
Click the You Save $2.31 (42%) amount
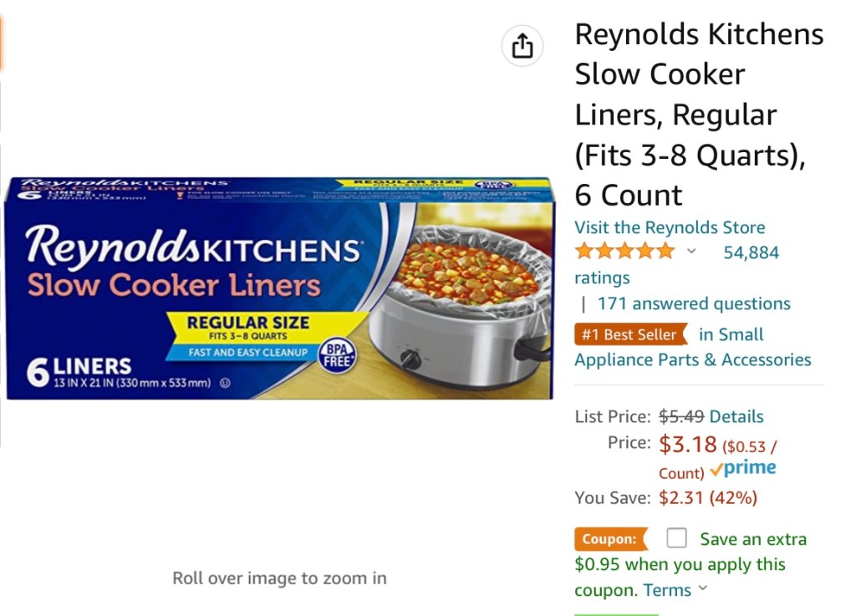click(x=707, y=498)
